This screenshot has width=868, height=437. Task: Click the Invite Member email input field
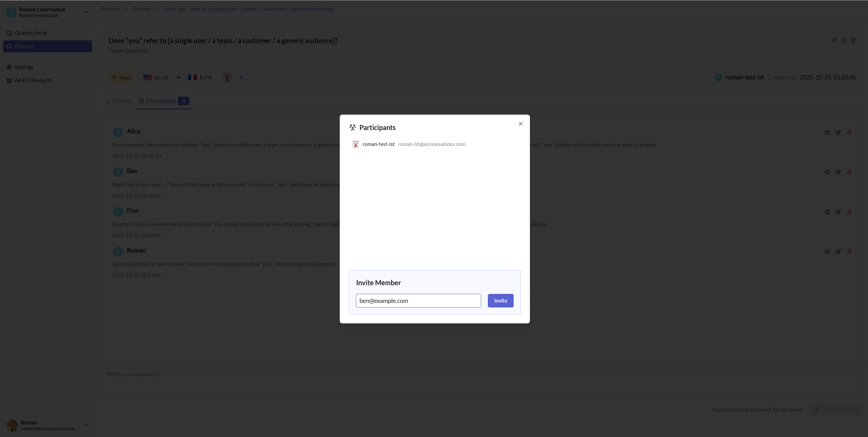pyautogui.click(x=418, y=301)
